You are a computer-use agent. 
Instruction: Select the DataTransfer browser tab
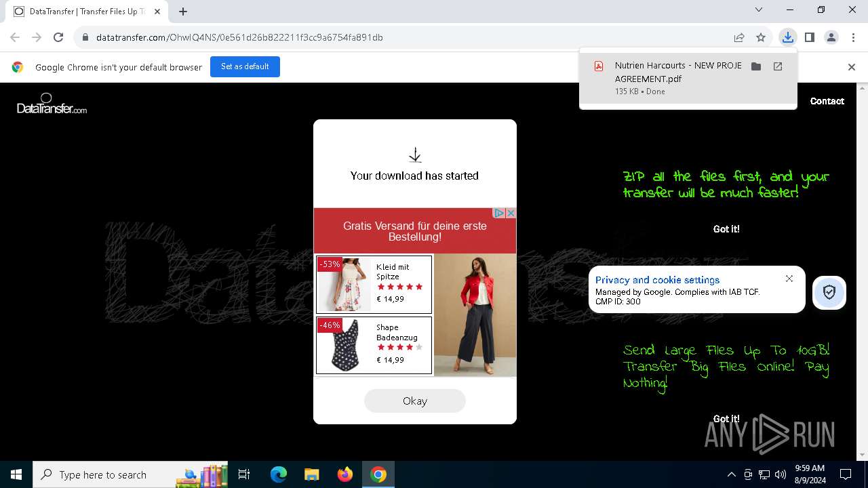[x=87, y=12]
